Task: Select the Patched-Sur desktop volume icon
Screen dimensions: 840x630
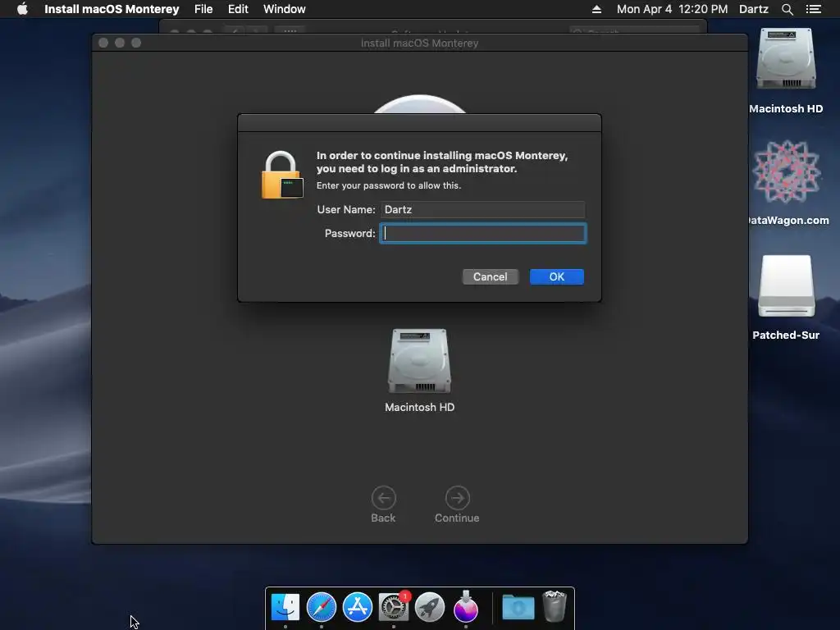Action: coord(787,286)
